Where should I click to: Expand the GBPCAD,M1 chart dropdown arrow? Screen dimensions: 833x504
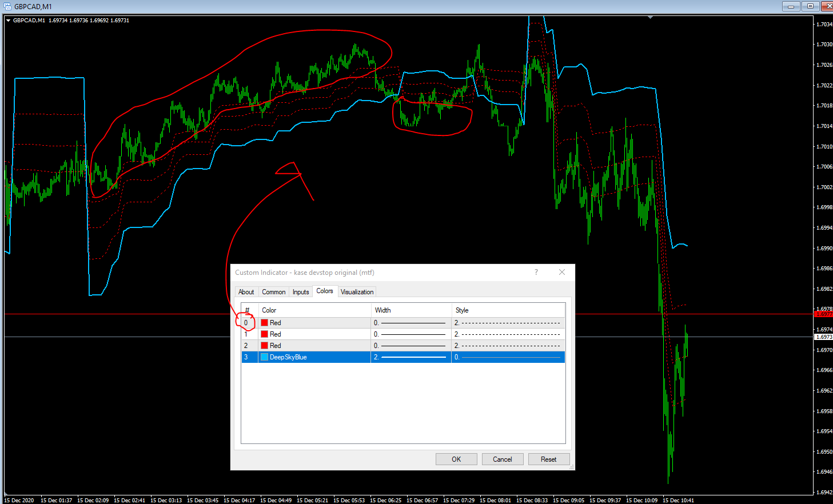tap(9, 21)
